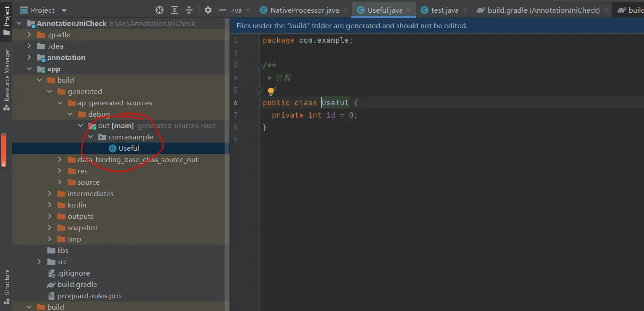Collapse the com.example package node
Viewport: 644px width, 311px height.
click(x=90, y=137)
